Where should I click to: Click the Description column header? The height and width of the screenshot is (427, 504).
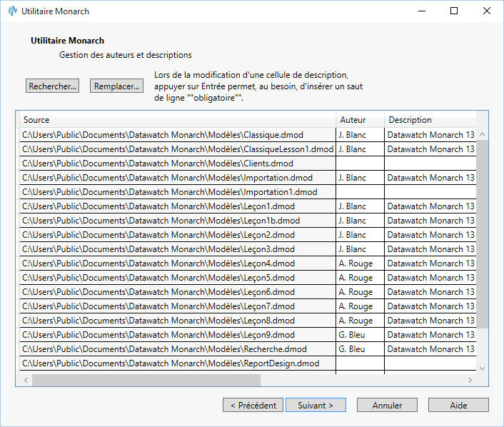point(428,120)
